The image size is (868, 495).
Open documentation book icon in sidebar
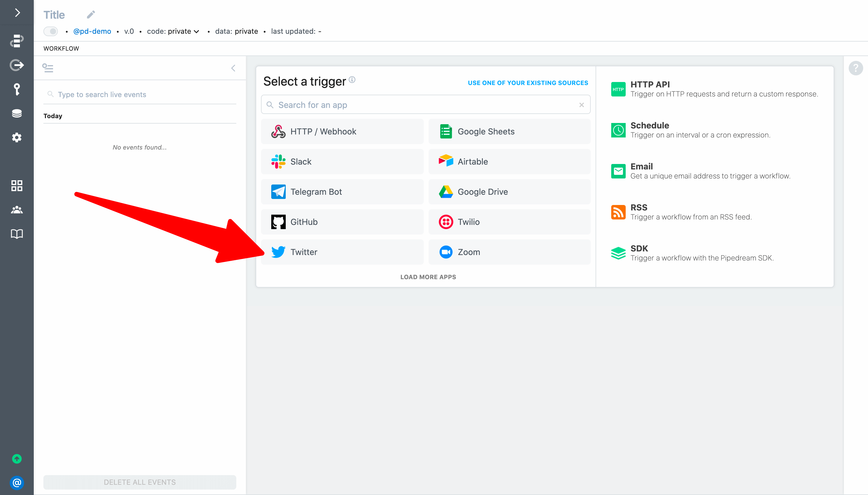pyautogui.click(x=17, y=234)
